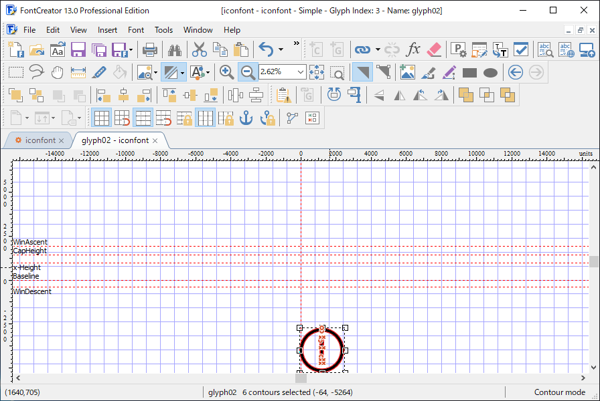Open the Window menu
The image size is (600, 401).
click(x=198, y=30)
